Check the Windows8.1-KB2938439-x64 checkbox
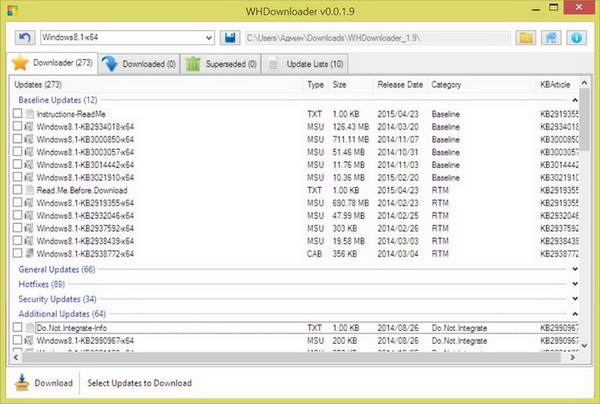 [x=17, y=240]
